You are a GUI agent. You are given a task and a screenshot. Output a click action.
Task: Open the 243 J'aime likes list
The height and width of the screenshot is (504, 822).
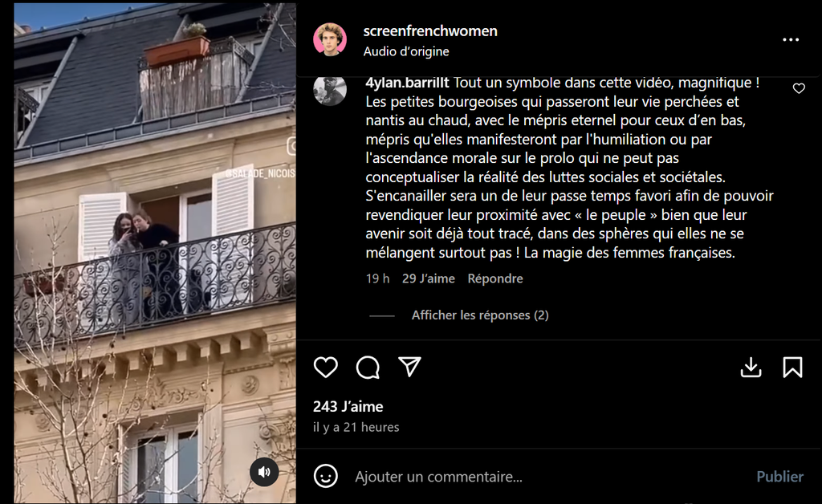pyautogui.click(x=348, y=407)
